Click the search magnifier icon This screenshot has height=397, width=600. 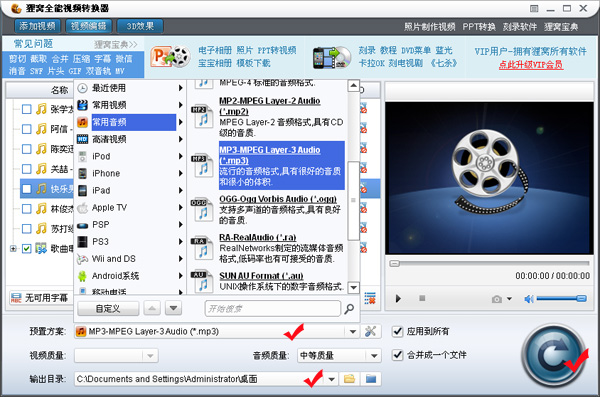[349, 309]
